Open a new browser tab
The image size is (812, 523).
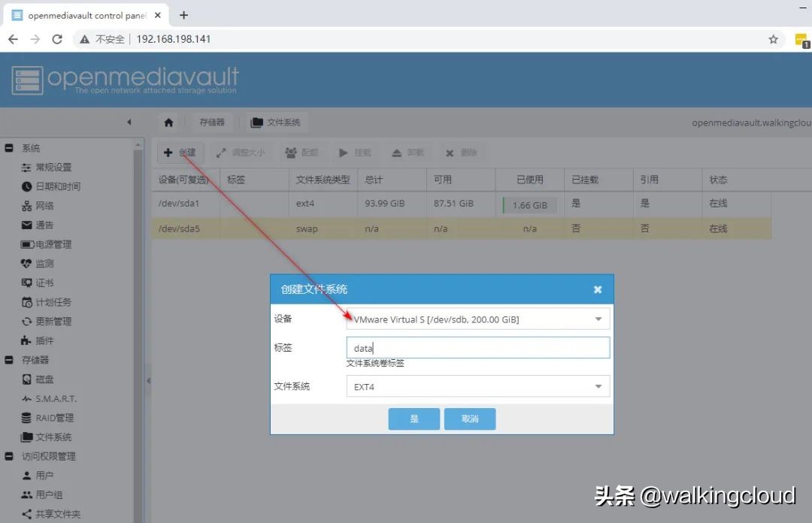184,15
